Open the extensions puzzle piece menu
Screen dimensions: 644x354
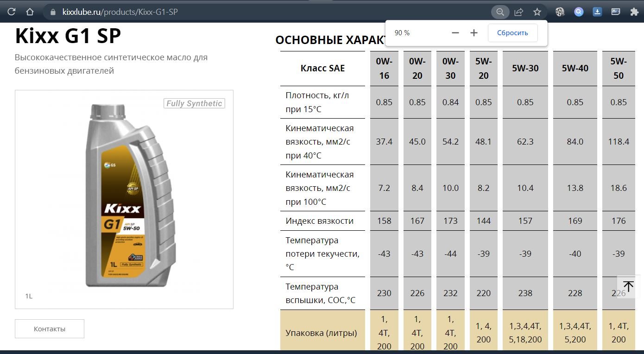point(634,12)
